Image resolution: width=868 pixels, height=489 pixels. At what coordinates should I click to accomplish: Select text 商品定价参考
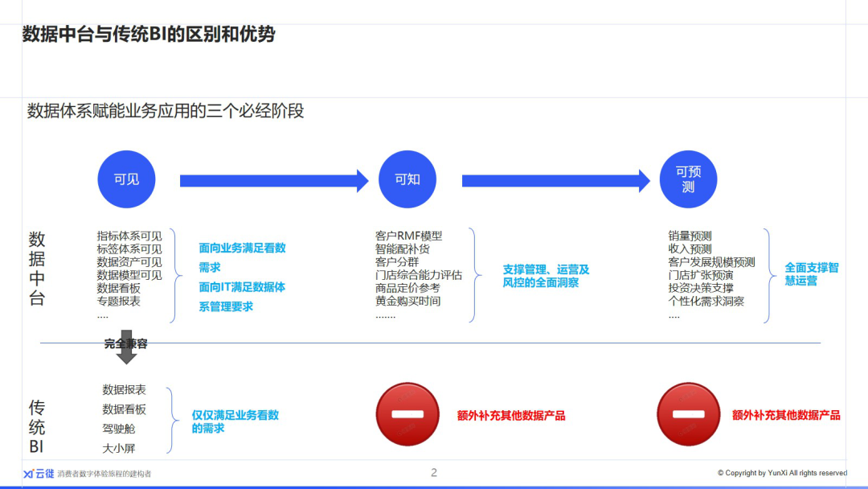(408, 288)
